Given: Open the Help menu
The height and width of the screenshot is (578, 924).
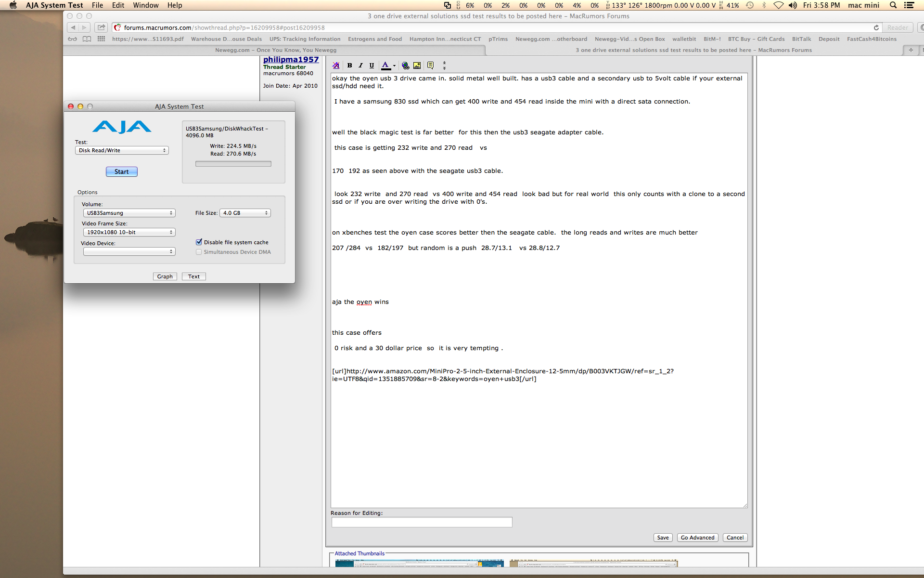Looking at the screenshot, I should click(x=175, y=5).
